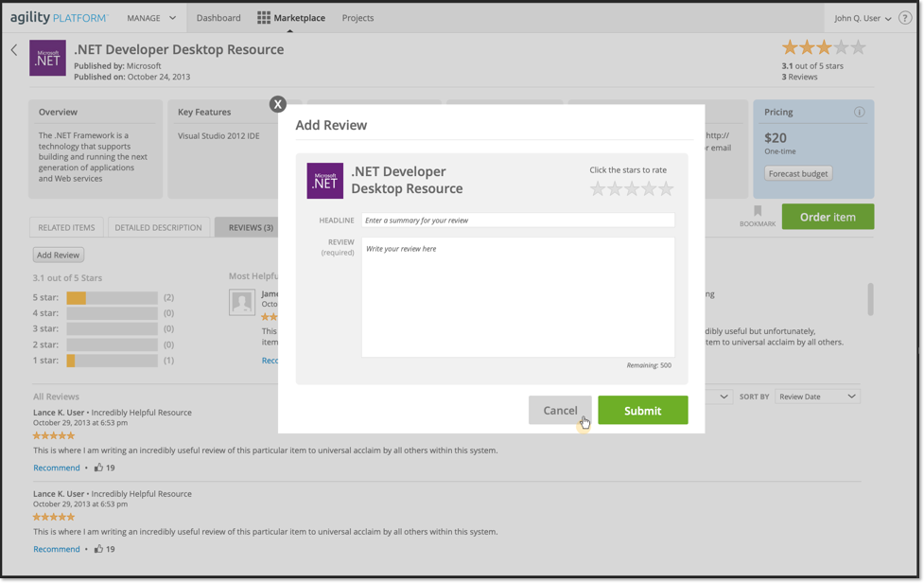Focus the HEADLINE input field
Screen dimensions: 924x583
(x=518, y=220)
